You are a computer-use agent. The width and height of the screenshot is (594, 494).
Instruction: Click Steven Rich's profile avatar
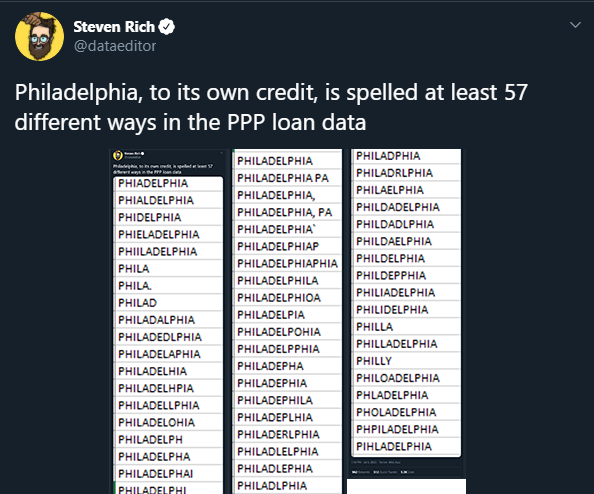click(x=39, y=36)
